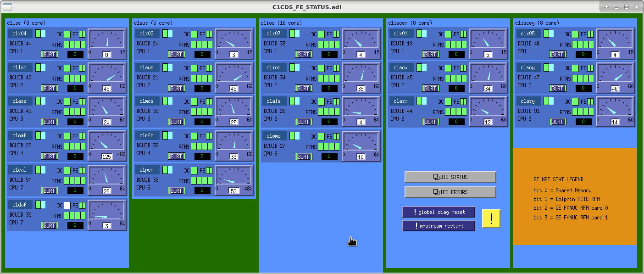This screenshot has width=644, height=274.
Task: Open the c1x04 model display button
Action: coord(20,34)
